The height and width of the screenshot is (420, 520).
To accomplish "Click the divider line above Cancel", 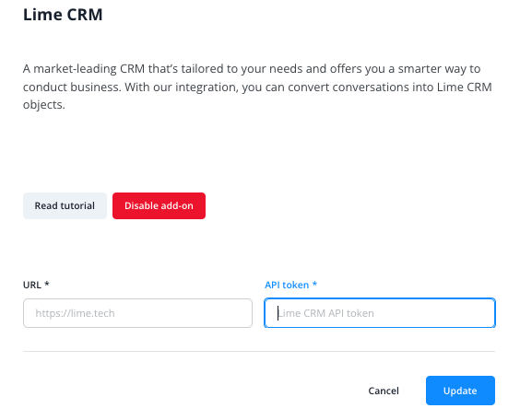I will pyautogui.click(x=259, y=352).
